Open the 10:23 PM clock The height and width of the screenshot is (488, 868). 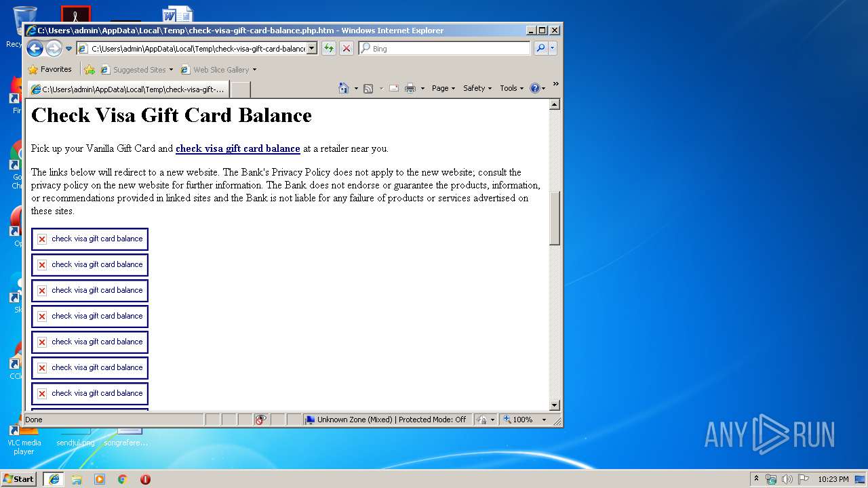(833, 479)
